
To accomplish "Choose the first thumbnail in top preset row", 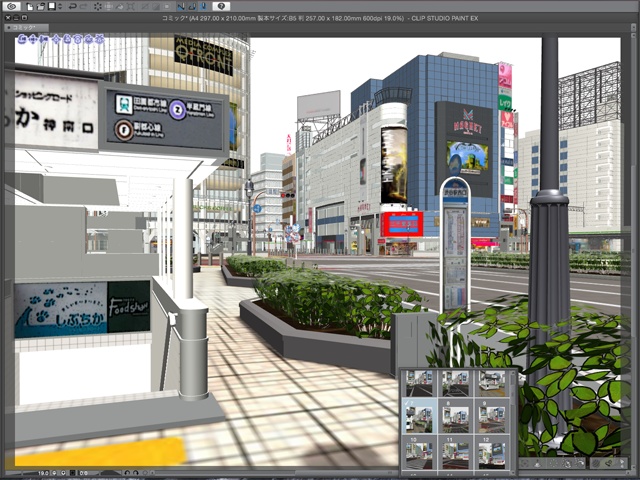I will pos(419,383).
